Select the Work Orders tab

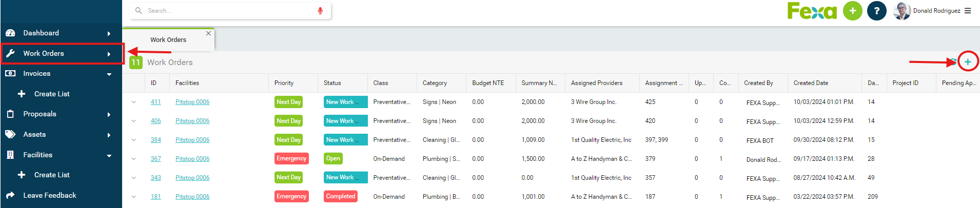(x=168, y=40)
